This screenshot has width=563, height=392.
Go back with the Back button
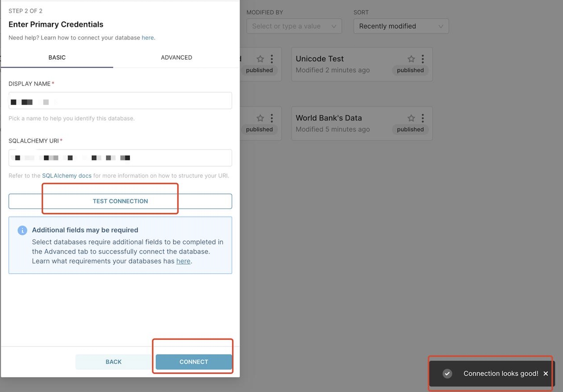[x=113, y=362]
